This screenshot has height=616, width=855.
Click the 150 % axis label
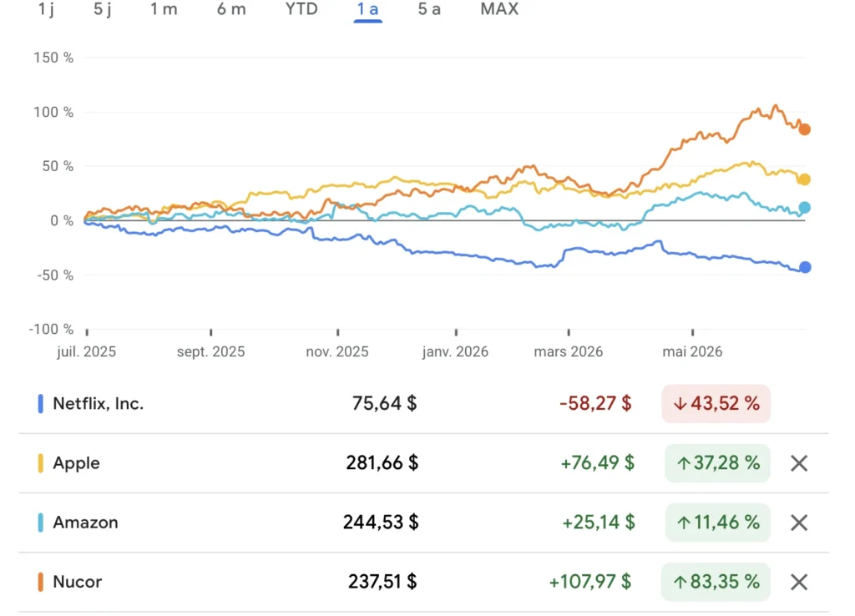tap(53, 58)
